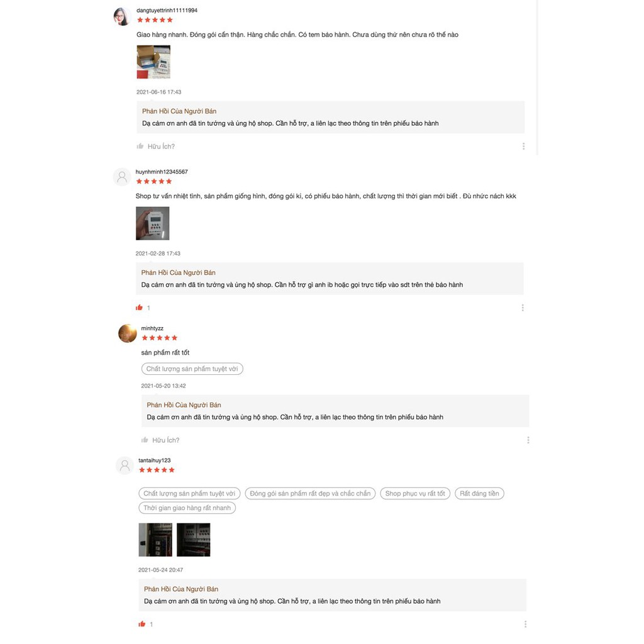The image size is (644, 644).
Task: Select tag 'Rất đáng tiền'
Action: point(479,493)
